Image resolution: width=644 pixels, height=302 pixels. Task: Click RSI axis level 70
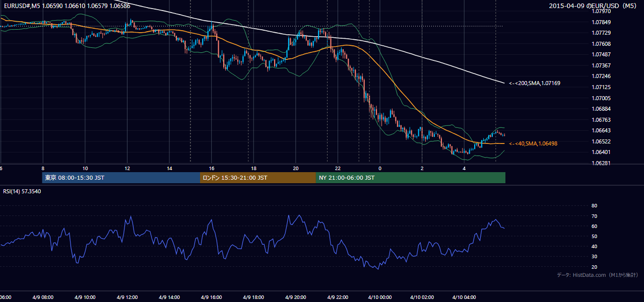click(x=594, y=216)
